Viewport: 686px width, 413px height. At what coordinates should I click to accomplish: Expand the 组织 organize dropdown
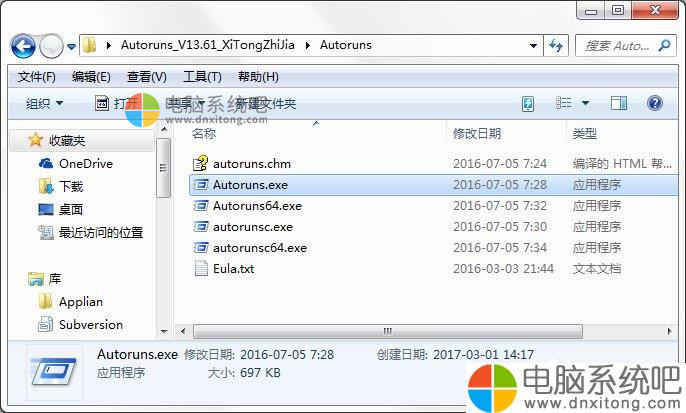click(x=44, y=104)
